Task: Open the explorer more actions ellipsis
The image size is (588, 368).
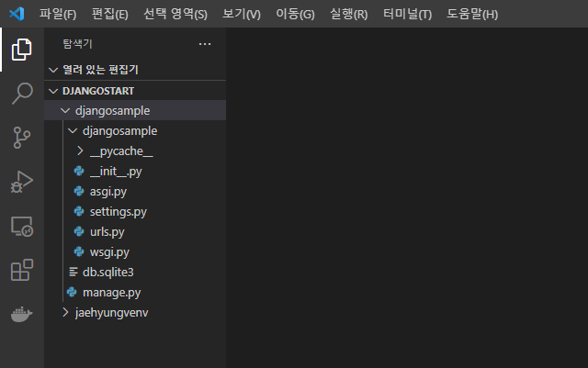Action: click(x=205, y=44)
